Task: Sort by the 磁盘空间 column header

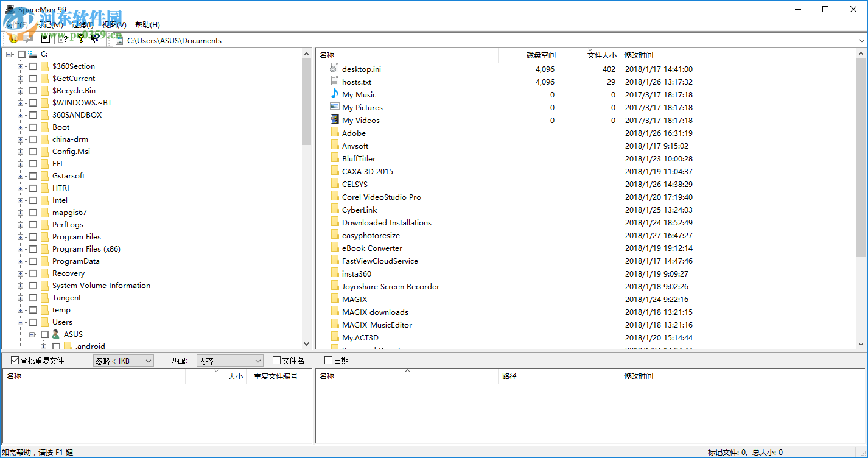Action: [541, 55]
